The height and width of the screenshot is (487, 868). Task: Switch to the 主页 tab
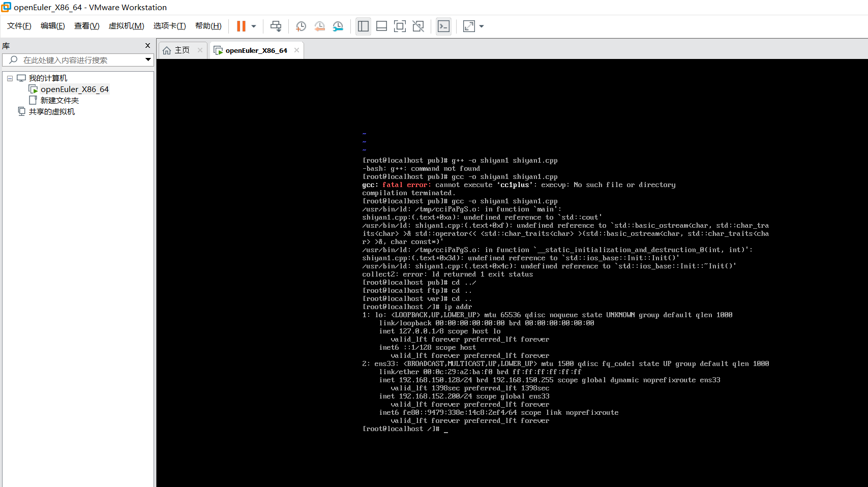click(182, 50)
